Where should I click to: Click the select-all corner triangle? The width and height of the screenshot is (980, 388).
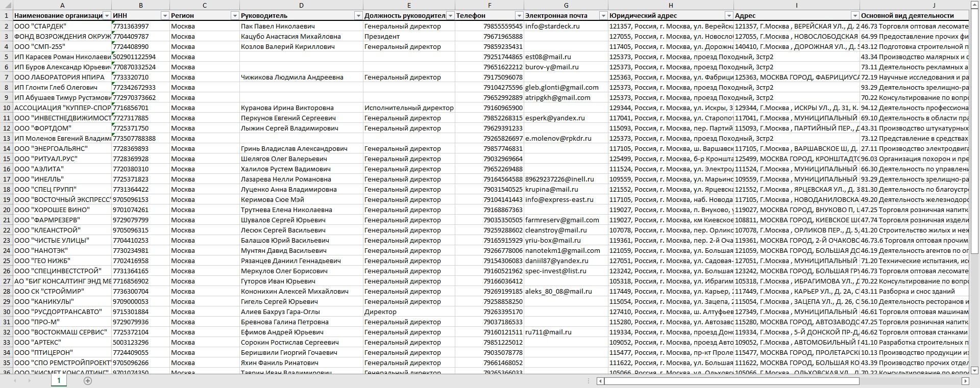(x=6, y=5)
